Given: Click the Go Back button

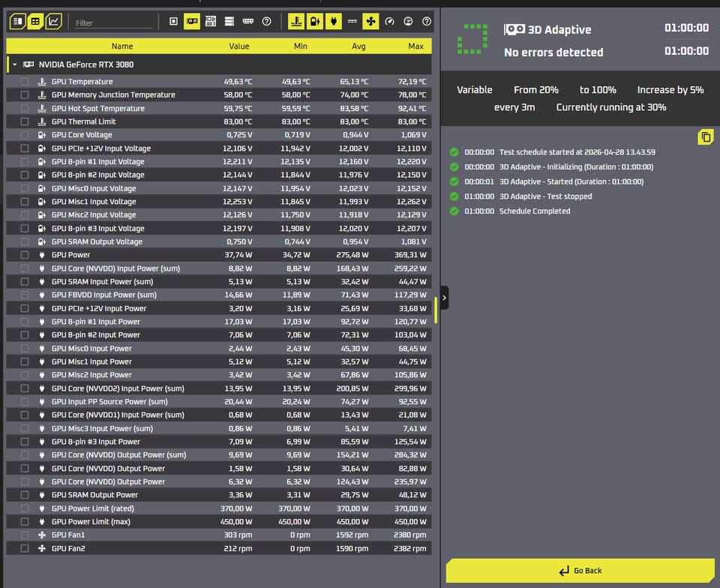Looking at the screenshot, I should coord(580,571).
